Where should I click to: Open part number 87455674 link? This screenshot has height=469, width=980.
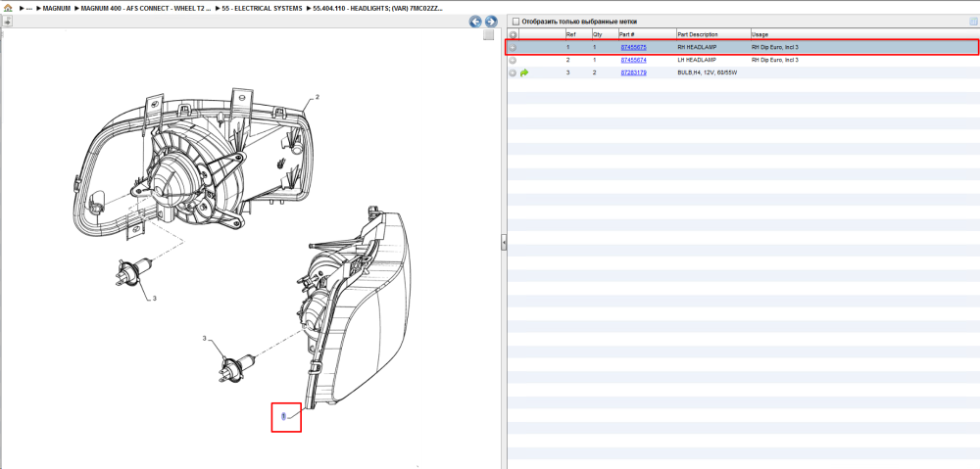click(633, 60)
